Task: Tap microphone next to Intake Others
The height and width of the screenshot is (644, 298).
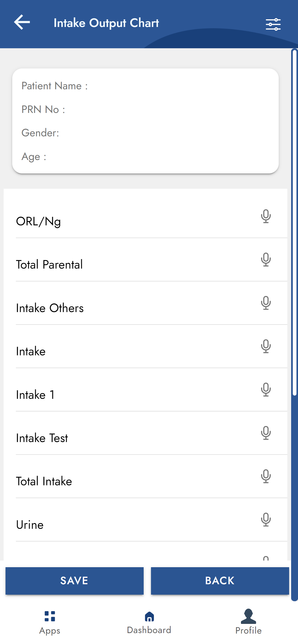Action: (x=266, y=303)
